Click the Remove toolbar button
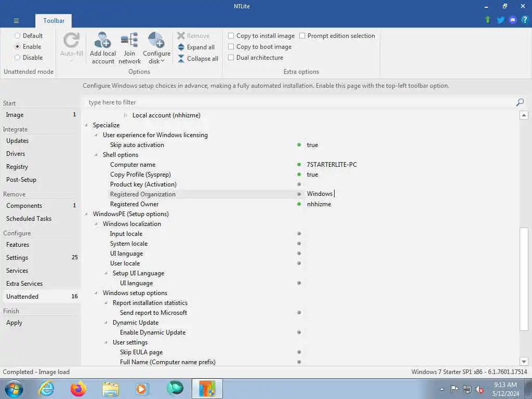 point(193,36)
